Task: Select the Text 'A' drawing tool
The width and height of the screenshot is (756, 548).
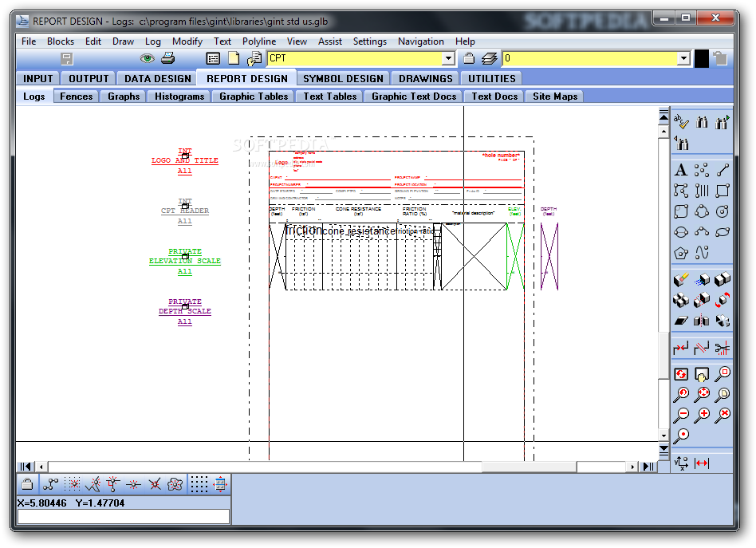Action: pyautogui.click(x=681, y=170)
